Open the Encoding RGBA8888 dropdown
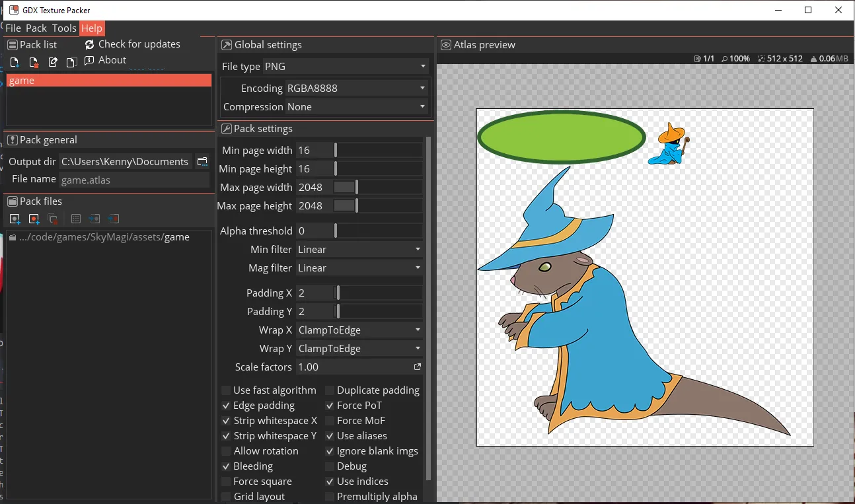Screen dimensions: 855x504 357,89
